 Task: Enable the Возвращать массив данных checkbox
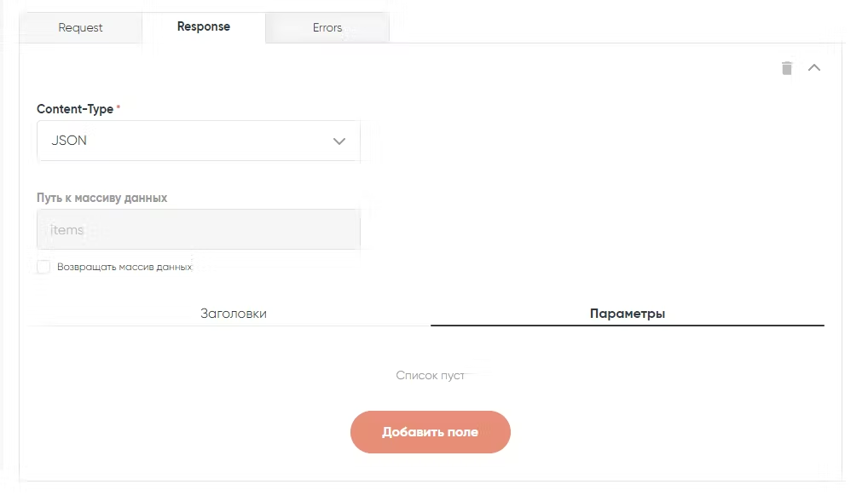pos(43,267)
